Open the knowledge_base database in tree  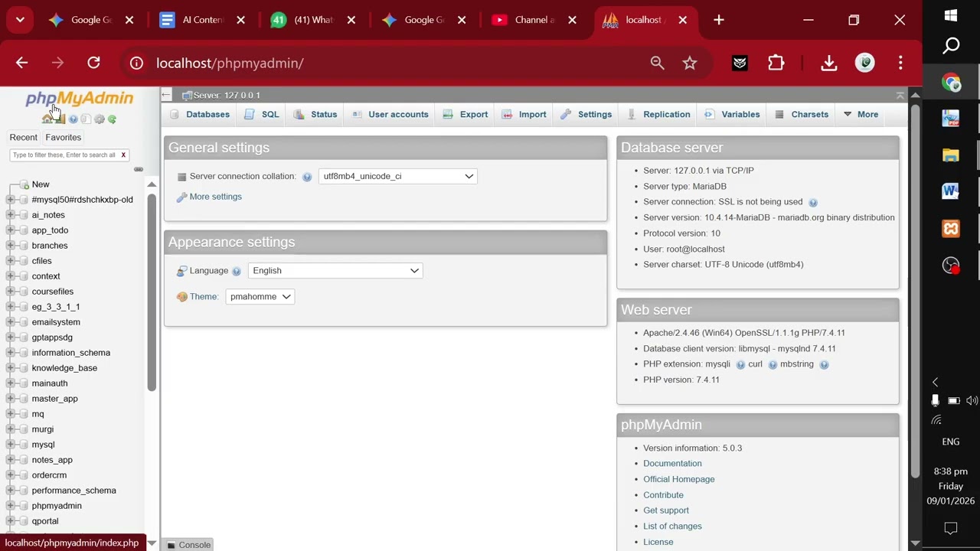click(x=64, y=368)
